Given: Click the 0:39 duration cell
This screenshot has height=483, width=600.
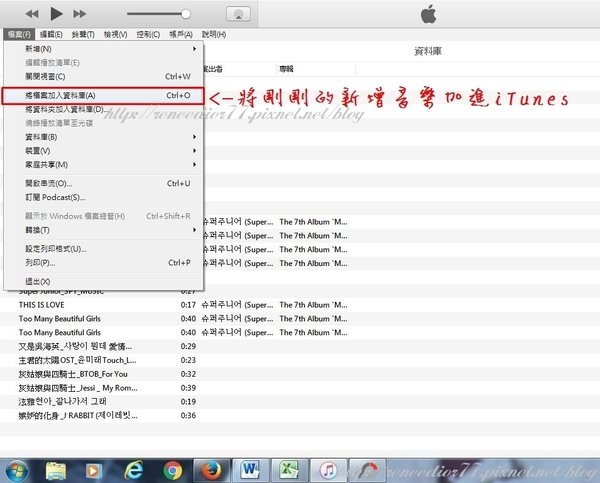Looking at the screenshot, I should (x=188, y=388).
